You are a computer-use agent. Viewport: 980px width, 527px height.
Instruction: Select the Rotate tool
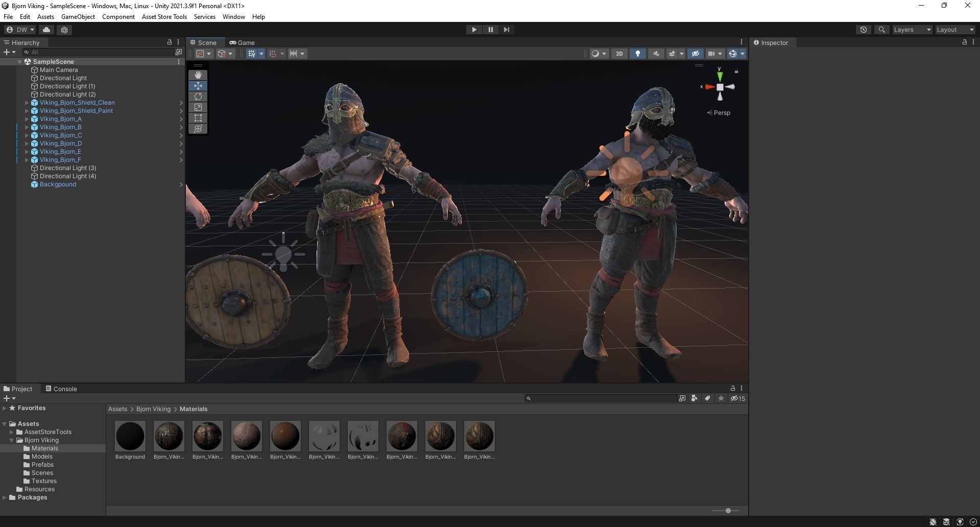198,97
